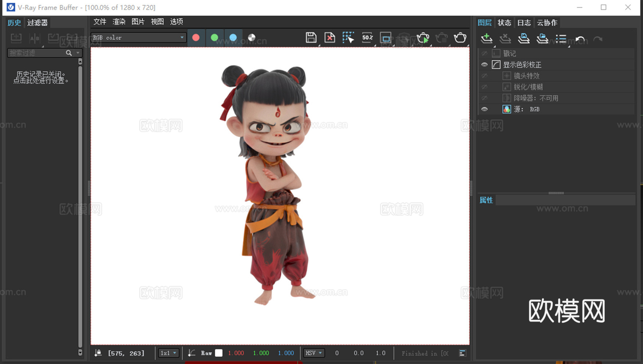Save the current render image
643x364 pixels.
coord(311,37)
